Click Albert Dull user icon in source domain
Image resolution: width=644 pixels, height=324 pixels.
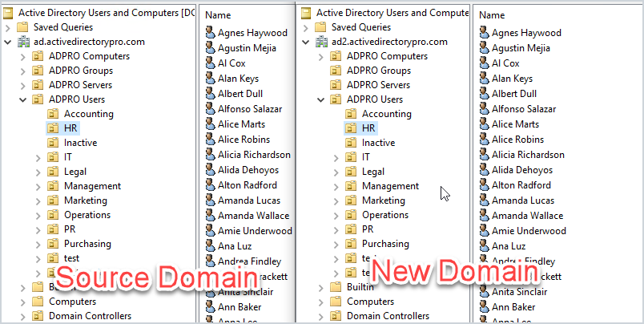point(211,93)
